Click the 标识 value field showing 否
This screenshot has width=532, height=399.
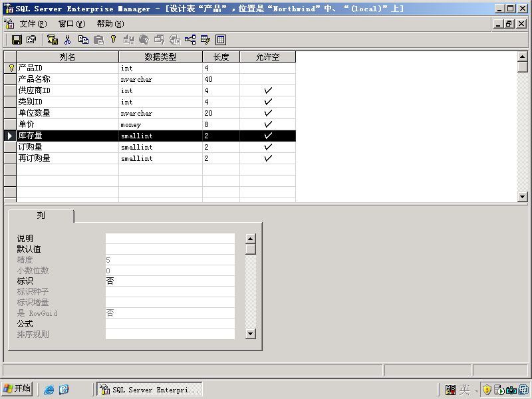(x=170, y=281)
